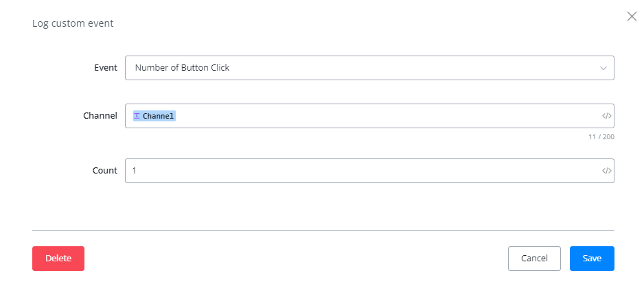Close the Log custom event dialog
The width and height of the screenshot is (644, 286).
point(632,16)
